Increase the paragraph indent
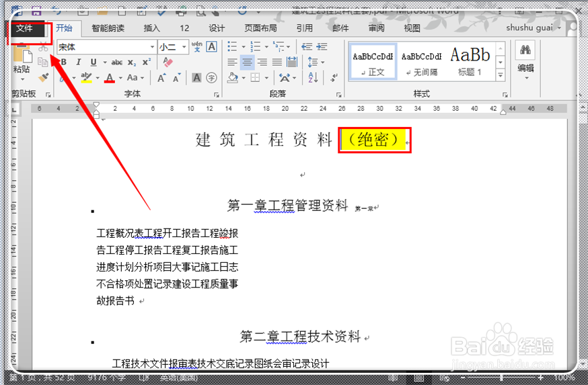Screen dimensions: 588x385 point(322,47)
